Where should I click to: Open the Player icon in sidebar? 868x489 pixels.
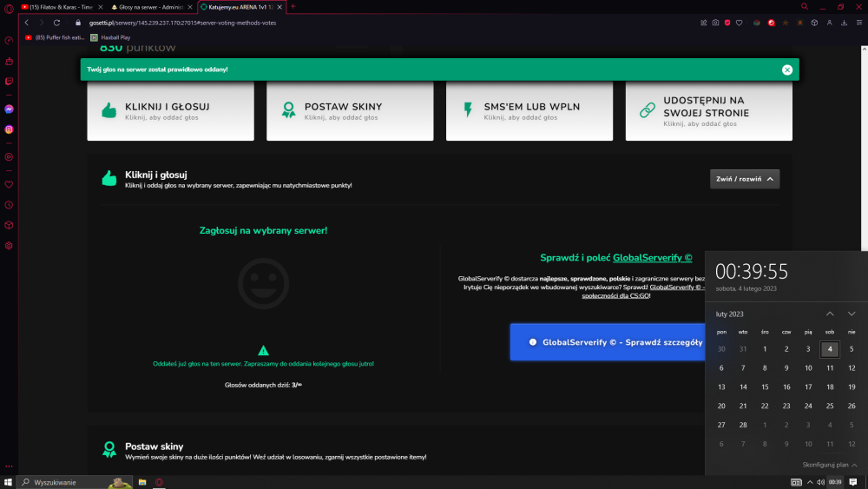pyautogui.click(x=9, y=156)
